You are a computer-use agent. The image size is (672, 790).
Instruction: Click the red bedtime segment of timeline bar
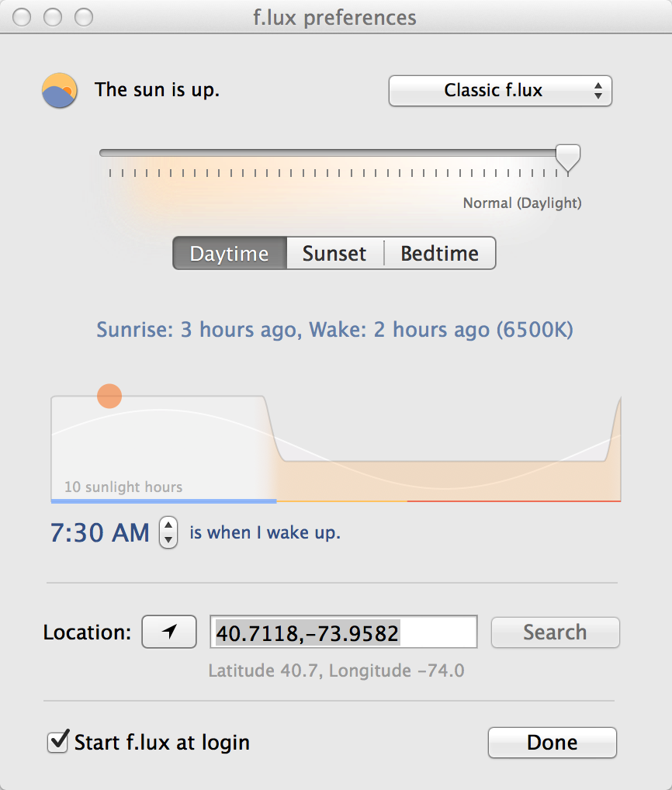[514, 501]
